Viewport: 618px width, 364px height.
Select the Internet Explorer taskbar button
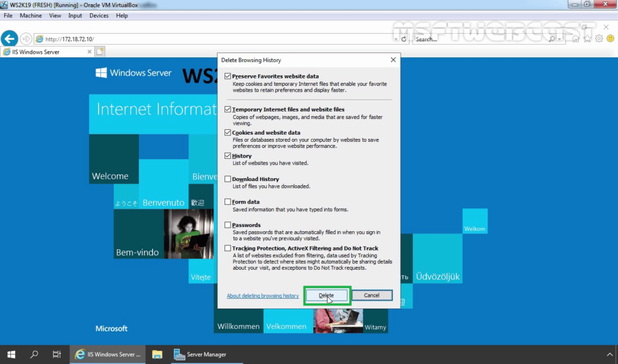click(x=107, y=354)
